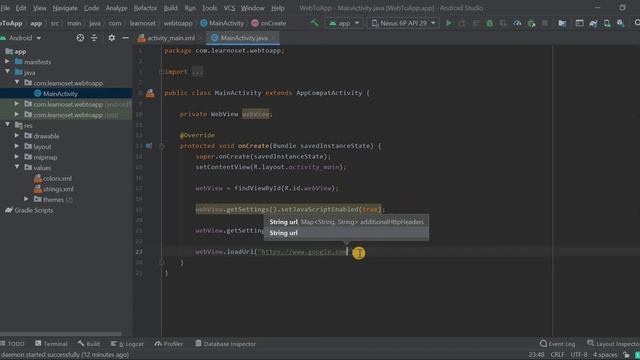This screenshot has height=360, width=640.
Task: Collapse the res folder
Action: click(7, 124)
